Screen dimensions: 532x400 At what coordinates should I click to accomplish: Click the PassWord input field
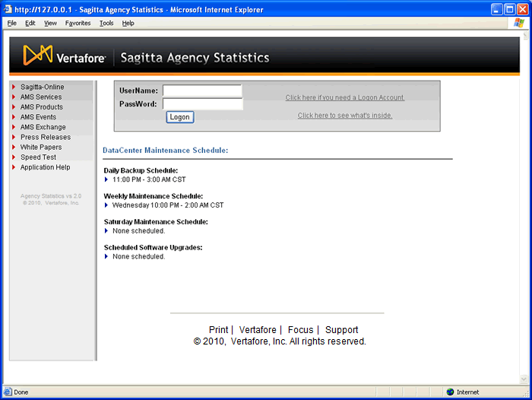click(x=203, y=104)
